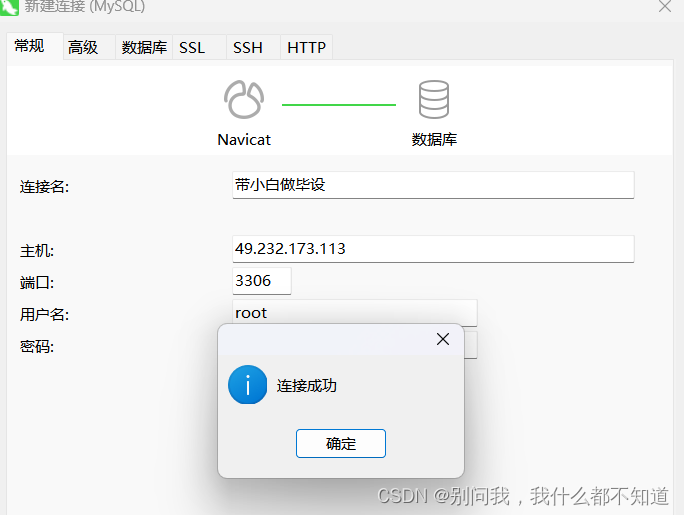
Task: Close the 新建连接 window
Action: [x=665, y=6]
